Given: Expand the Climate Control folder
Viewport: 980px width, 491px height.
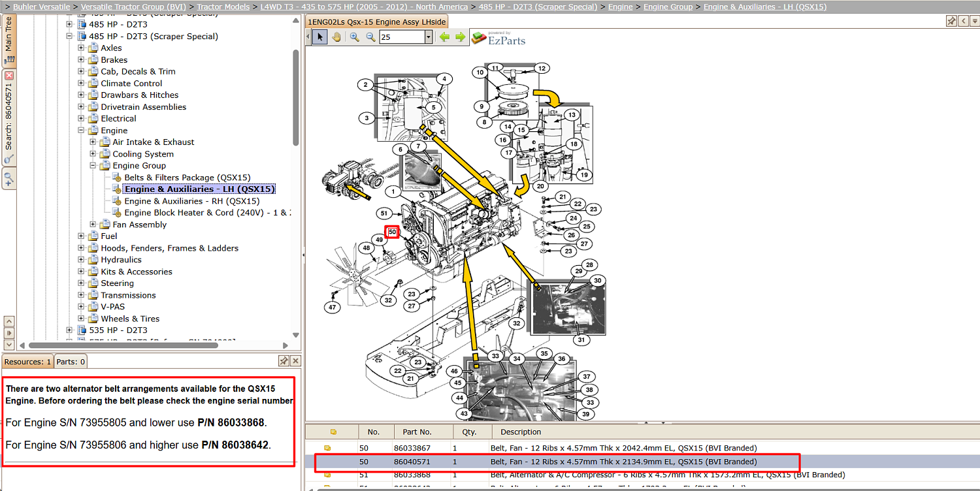Looking at the screenshot, I should tap(81, 84).
